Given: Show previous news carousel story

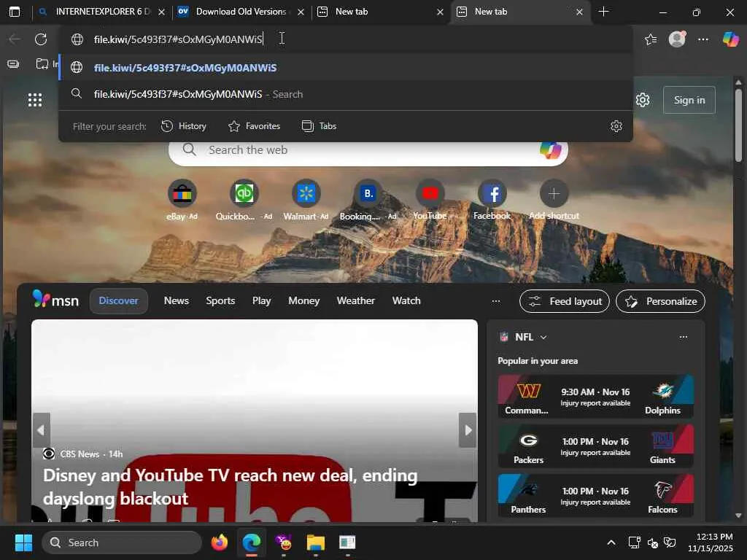Looking at the screenshot, I should pos(41,430).
